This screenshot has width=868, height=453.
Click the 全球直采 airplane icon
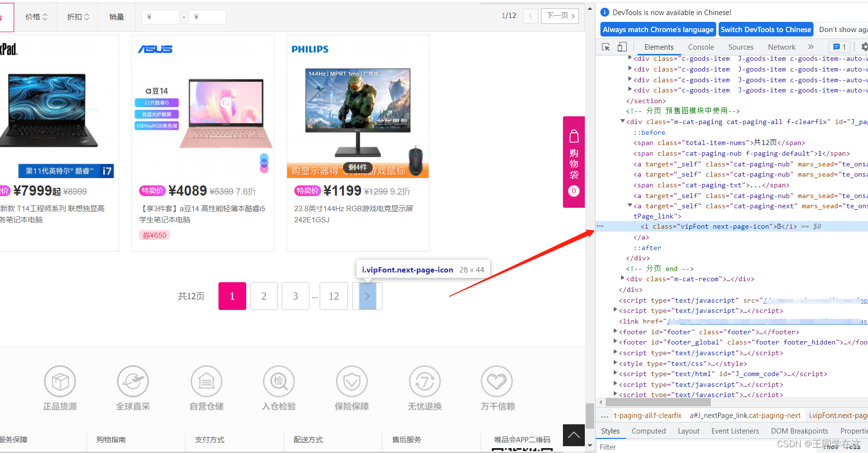click(133, 381)
